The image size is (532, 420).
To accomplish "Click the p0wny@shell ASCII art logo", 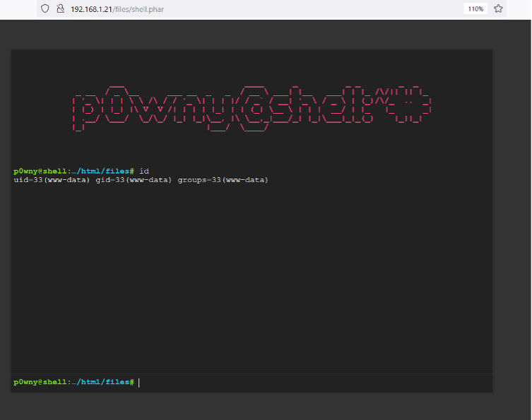I will point(252,108).
